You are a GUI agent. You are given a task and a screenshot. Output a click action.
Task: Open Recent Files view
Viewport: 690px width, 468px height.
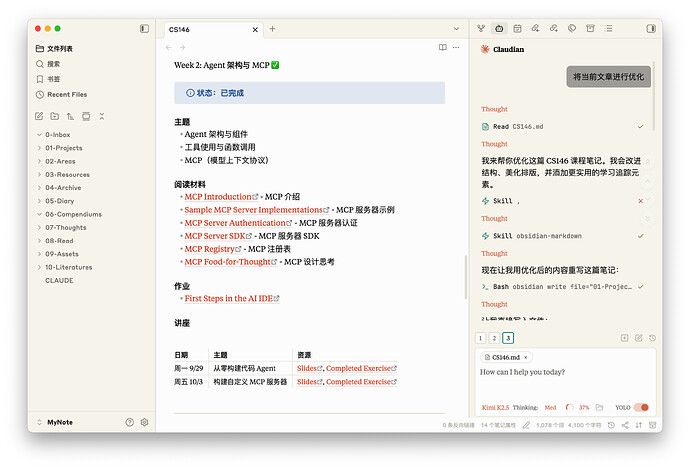pyautogui.click(x=62, y=94)
